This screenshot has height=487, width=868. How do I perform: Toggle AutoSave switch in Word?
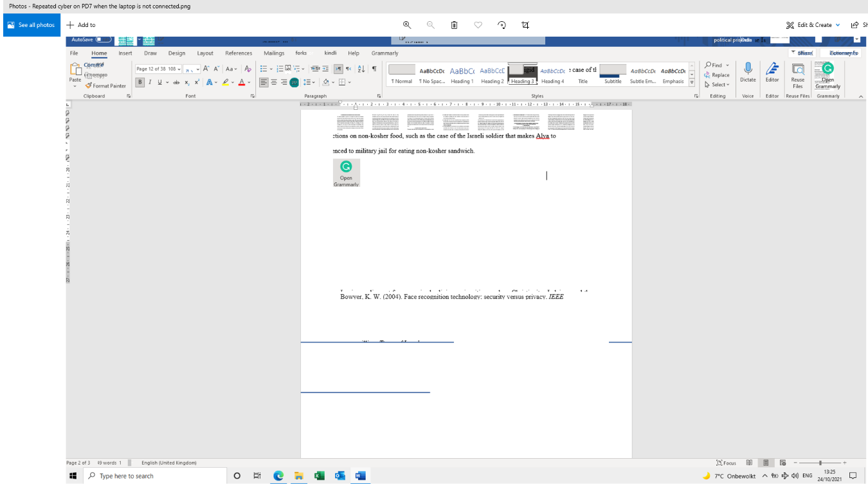pos(104,39)
